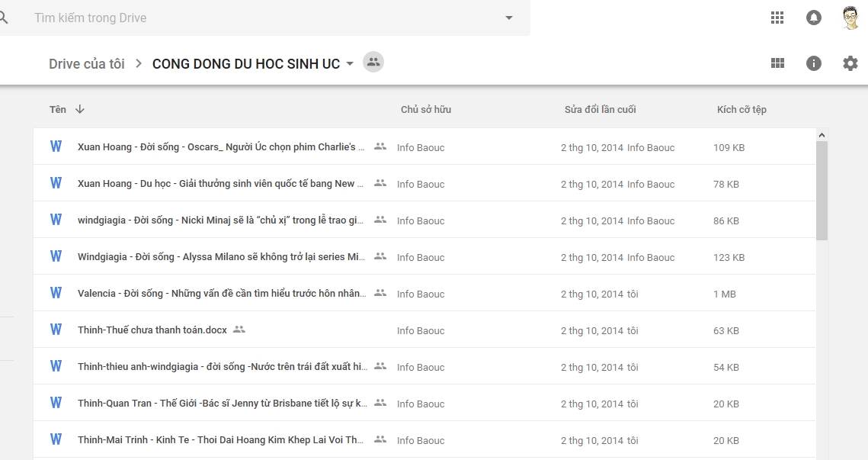This screenshot has height=460, width=868.
Task: Focus the Tìm kiếm trong Drive search box
Action: tap(266, 18)
